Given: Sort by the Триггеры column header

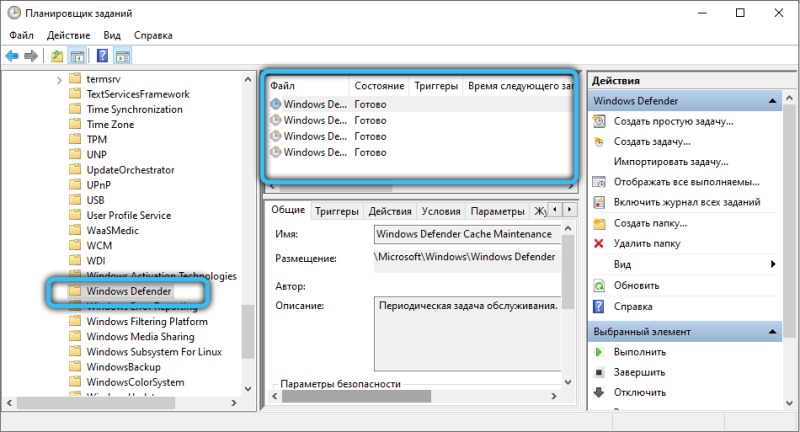Looking at the screenshot, I should click(x=436, y=86).
